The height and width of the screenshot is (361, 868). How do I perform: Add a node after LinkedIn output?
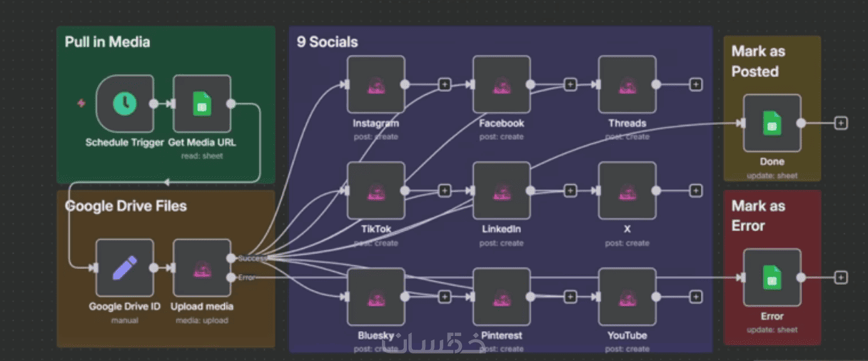click(570, 190)
